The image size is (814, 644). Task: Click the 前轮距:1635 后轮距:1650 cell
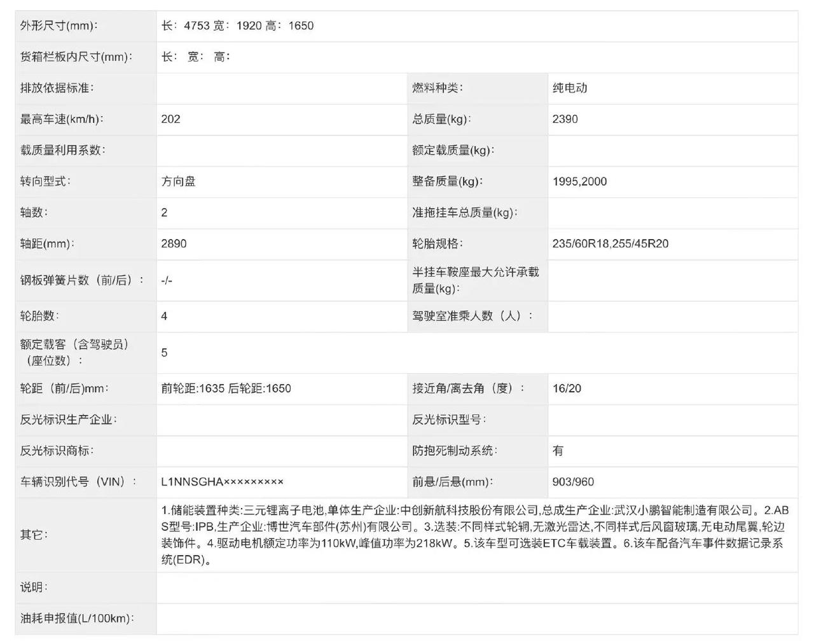226,388
